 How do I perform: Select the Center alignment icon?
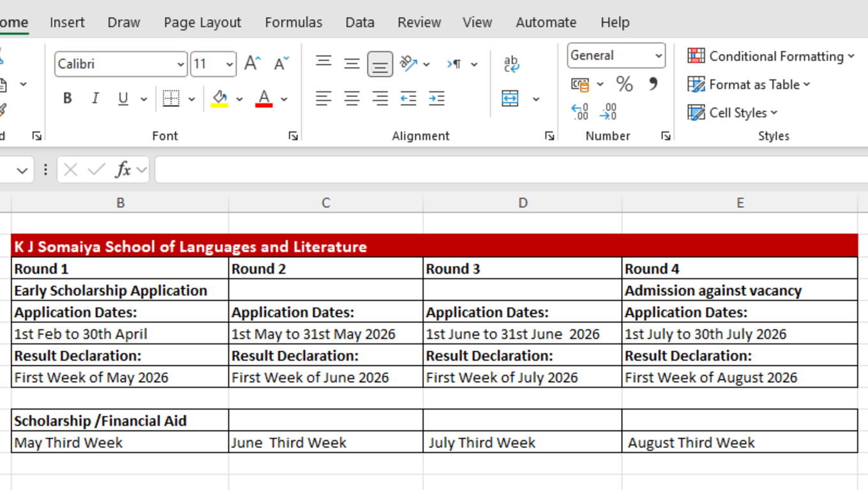(x=352, y=98)
